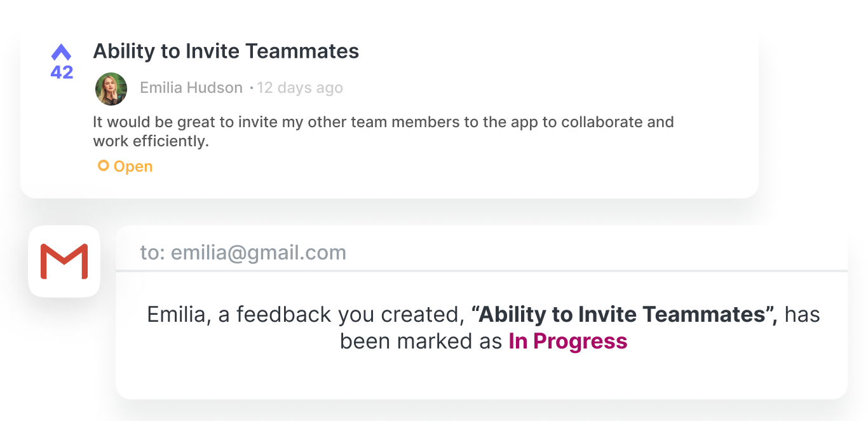Click 'work efficiently.' line of the description
The image size is (868, 421).
(151, 141)
